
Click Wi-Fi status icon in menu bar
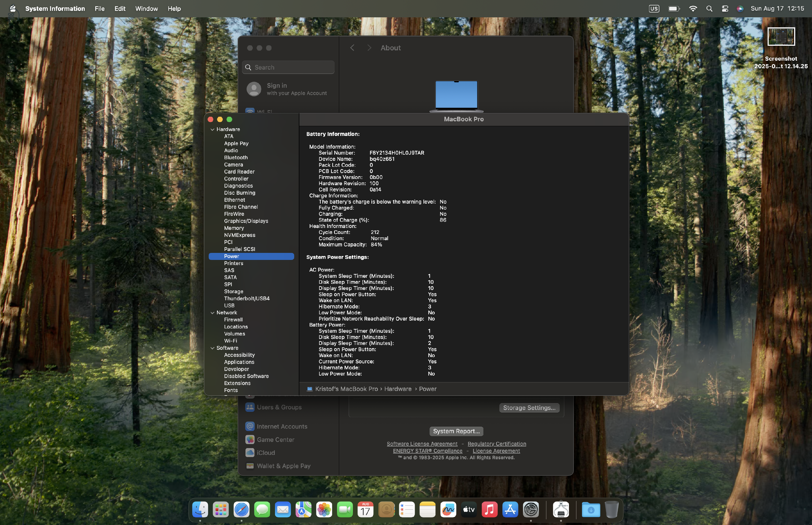(693, 8)
